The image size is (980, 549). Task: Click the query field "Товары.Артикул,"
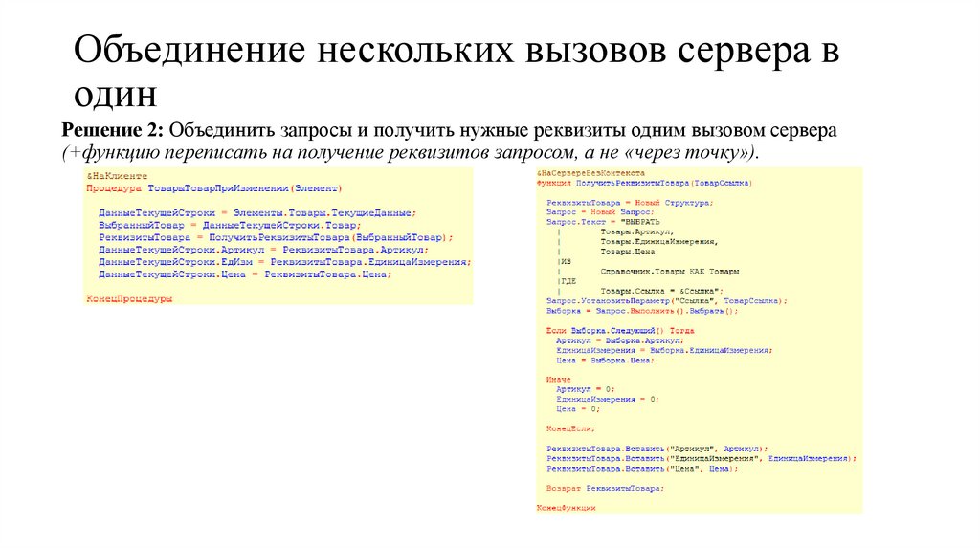[x=636, y=231]
